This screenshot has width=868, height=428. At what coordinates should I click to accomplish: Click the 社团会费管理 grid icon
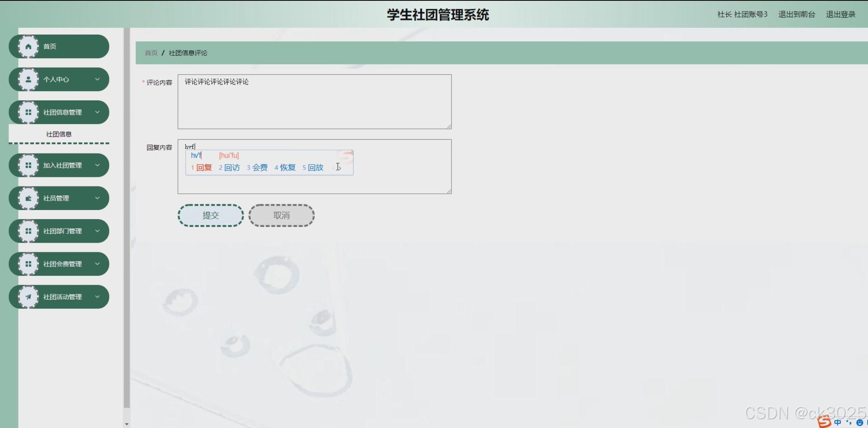[x=28, y=264]
